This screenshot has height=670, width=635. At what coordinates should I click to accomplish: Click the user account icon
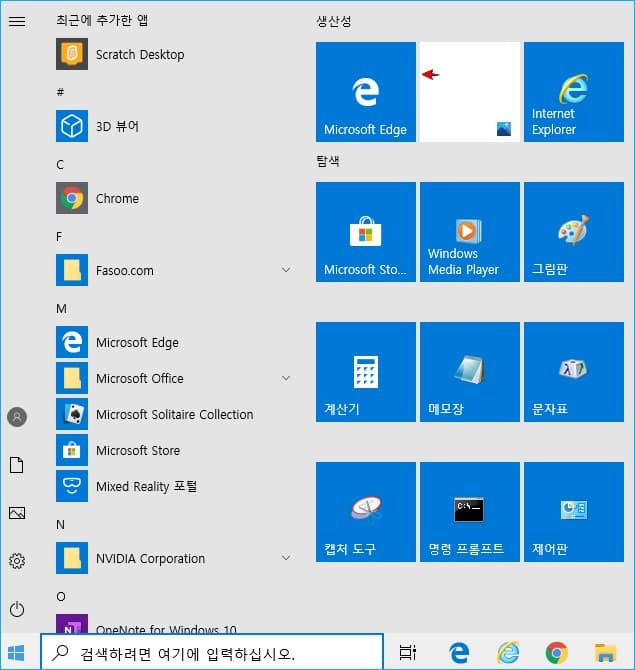17,417
